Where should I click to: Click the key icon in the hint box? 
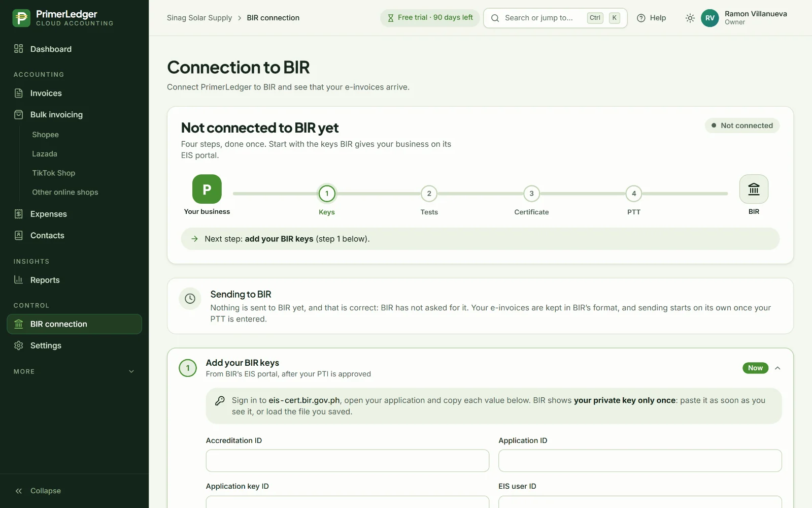point(220,401)
